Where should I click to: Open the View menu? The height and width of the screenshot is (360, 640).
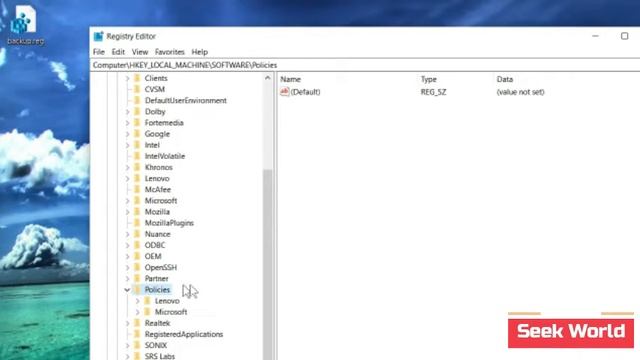point(140,52)
